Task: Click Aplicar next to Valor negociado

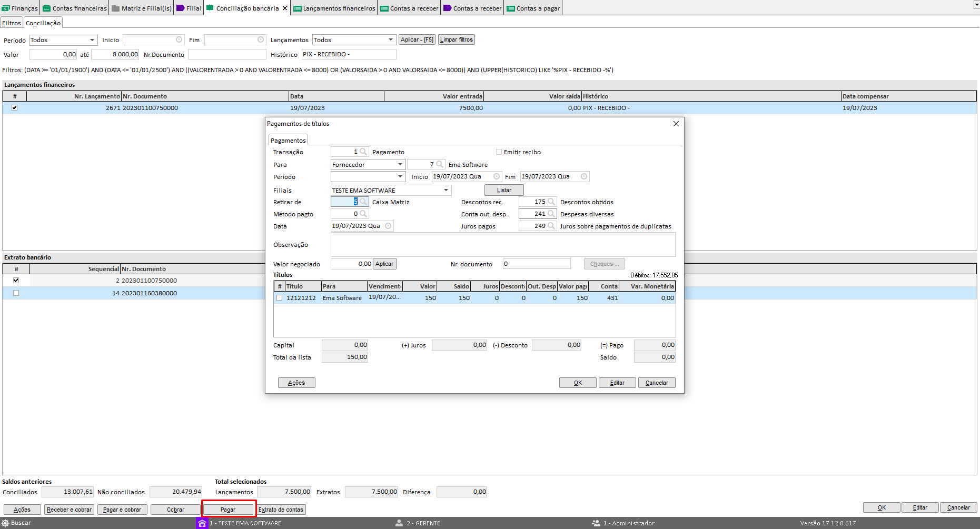Action: coord(384,264)
